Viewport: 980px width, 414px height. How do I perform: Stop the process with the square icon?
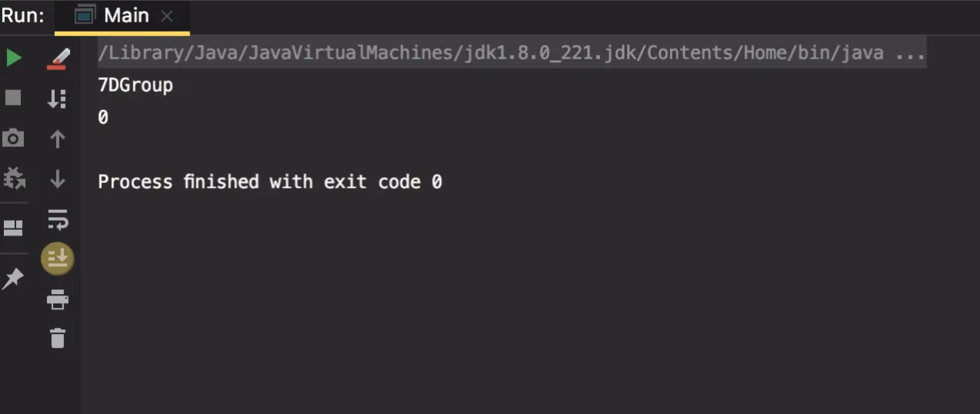pos(13,98)
